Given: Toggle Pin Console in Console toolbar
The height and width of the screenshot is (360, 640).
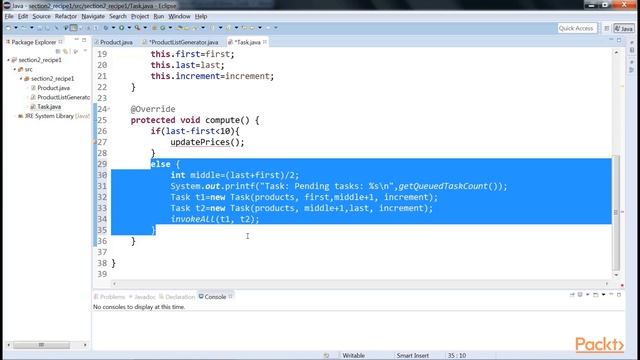Looking at the screenshot, I should pos(572,294).
